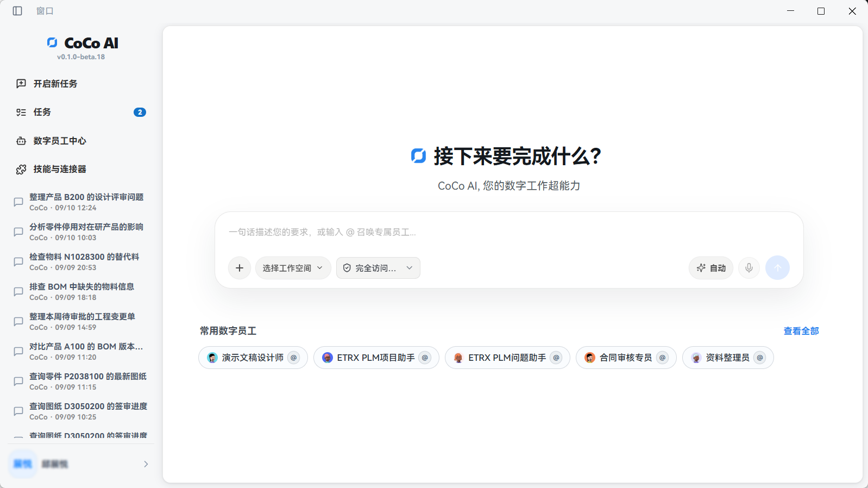This screenshot has width=868, height=488.
Task: Open chat 查询零件 P2038100 的最新图纸
Action: (x=81, y=381)
